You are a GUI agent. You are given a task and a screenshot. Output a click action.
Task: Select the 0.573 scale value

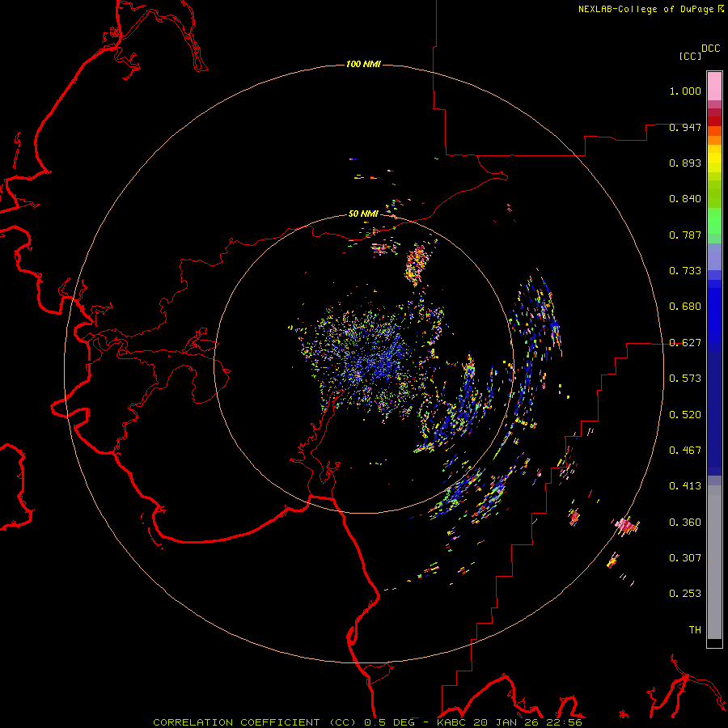click(685, 379)
